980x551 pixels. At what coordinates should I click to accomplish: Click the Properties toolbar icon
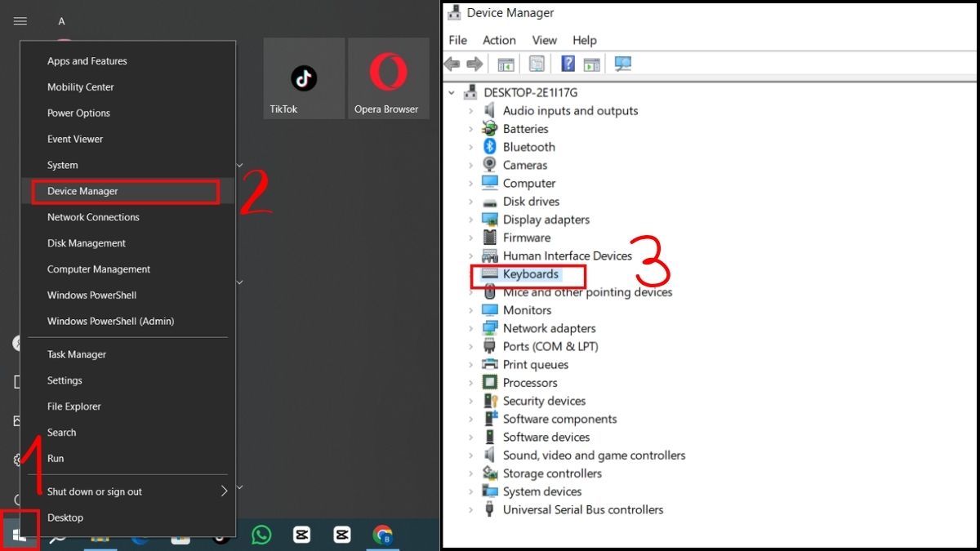pyautogui.click(x=537, y=64)
